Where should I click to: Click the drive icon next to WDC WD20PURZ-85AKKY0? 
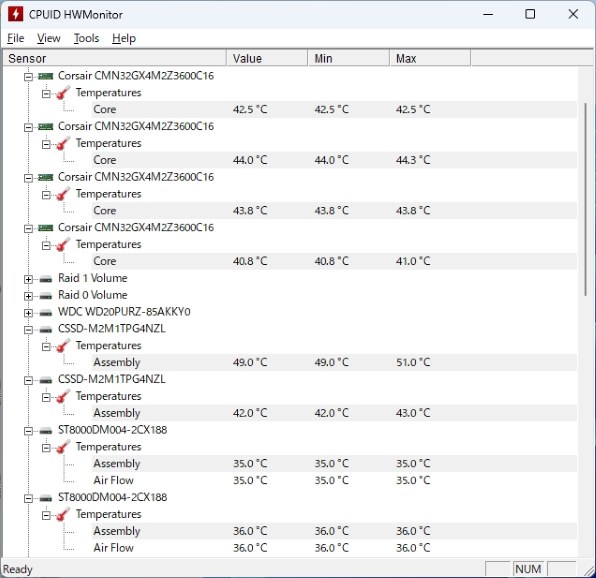(46, 313)
